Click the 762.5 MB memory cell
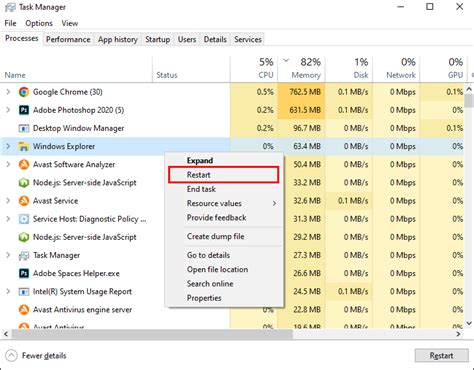The width and height of the screenshot is (474, 370). pyautogui.click(x=301, y=92)
